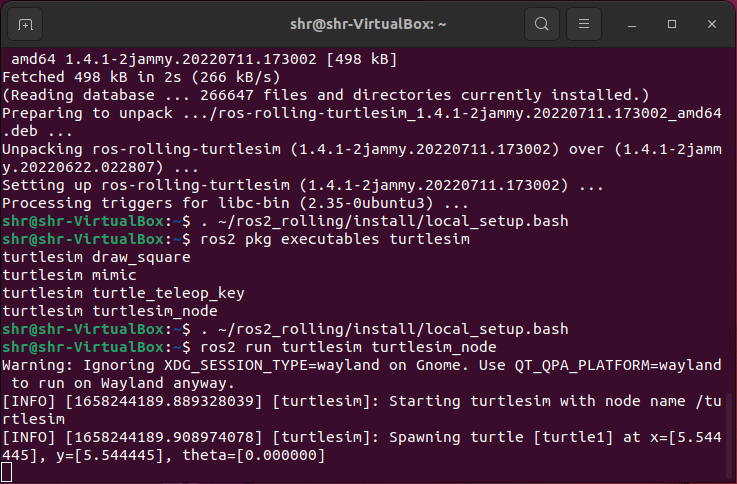Open a new terminal tab
The image size is (737, 484).
25,24
